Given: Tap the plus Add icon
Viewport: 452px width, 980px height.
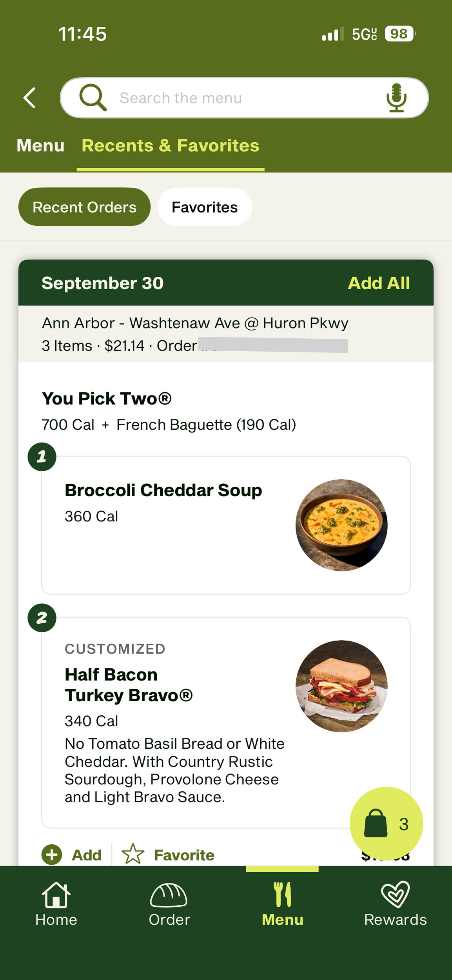Looking at the screenshot, I should click(x=52, y=855).
